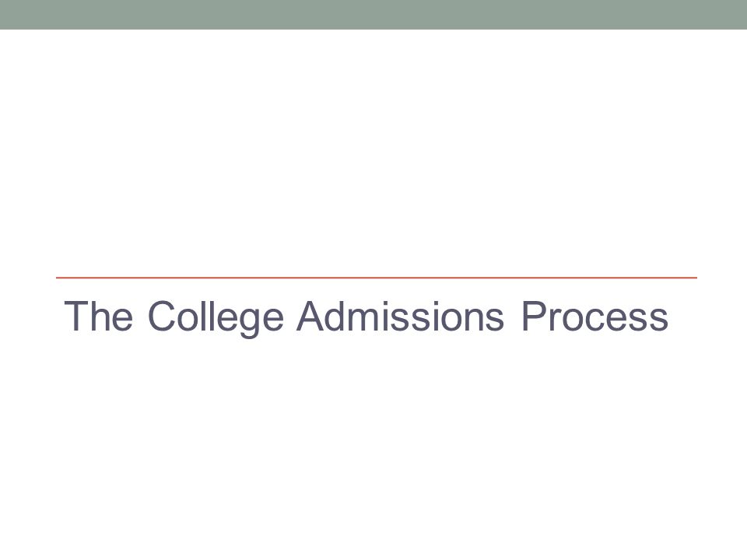This screenshot has height=560, width=747.
Task: Click the word 'The' in the title
Action: click(x=98, y=316)
